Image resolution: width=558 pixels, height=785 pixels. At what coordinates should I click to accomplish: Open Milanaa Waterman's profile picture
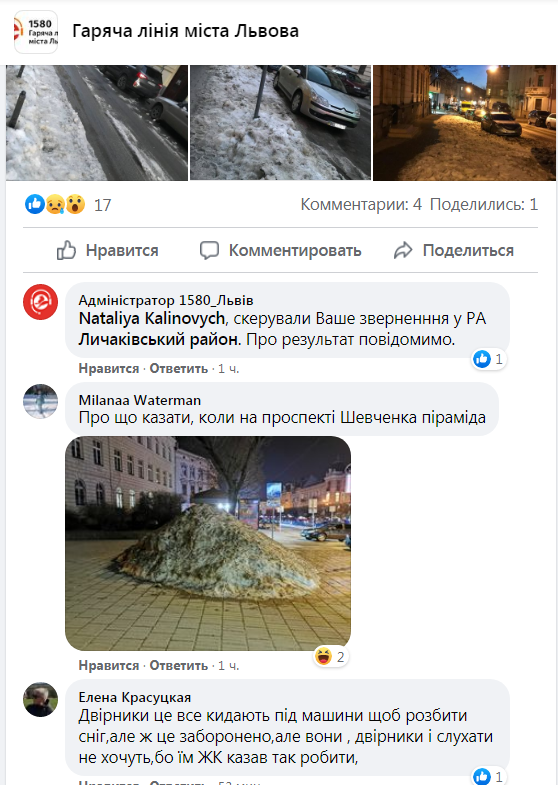[x=41, y=401]
